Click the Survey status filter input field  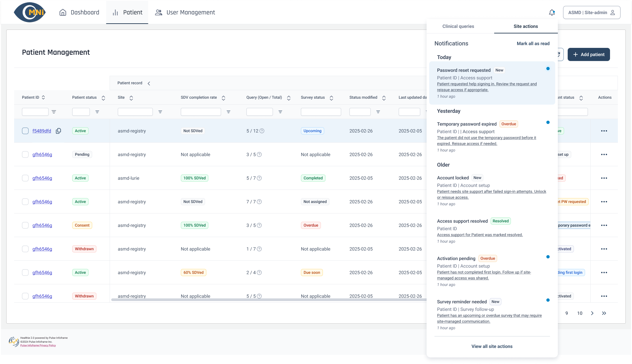point(321,112)
